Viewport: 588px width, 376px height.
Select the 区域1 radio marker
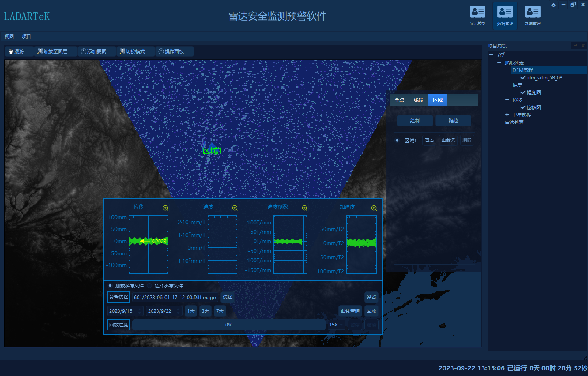pos(397,140)
